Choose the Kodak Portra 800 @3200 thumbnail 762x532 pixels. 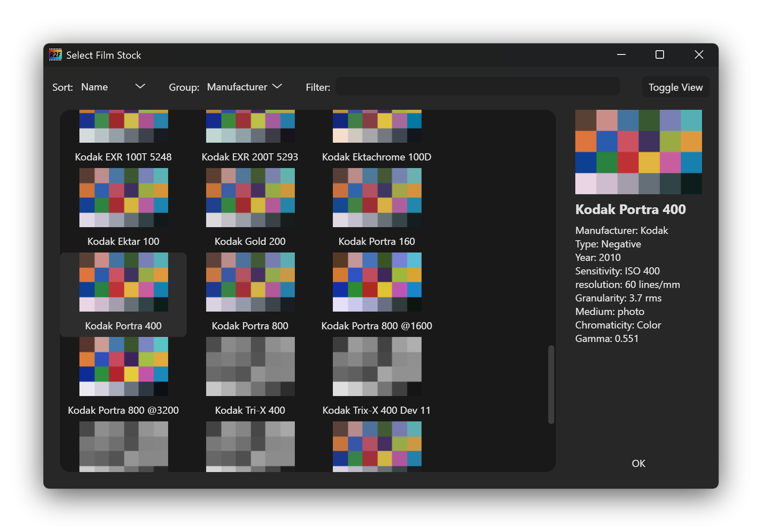tap(124, 366)
